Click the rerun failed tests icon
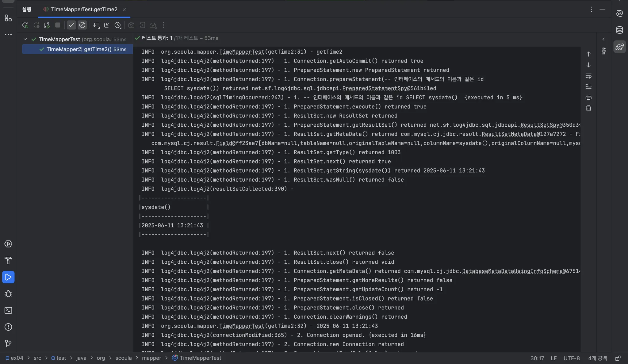628x364 pixels. [36, 25]
